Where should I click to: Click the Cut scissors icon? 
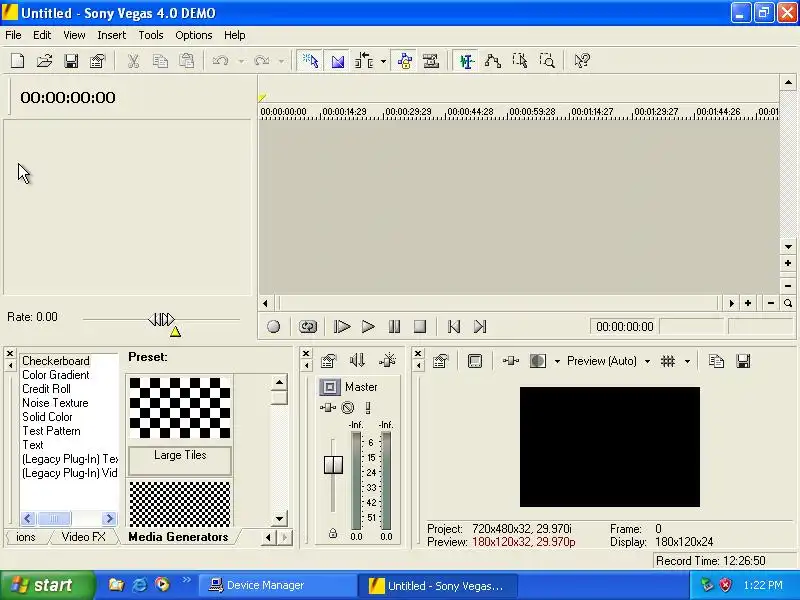pyautogui.click(x=133, y=61)
